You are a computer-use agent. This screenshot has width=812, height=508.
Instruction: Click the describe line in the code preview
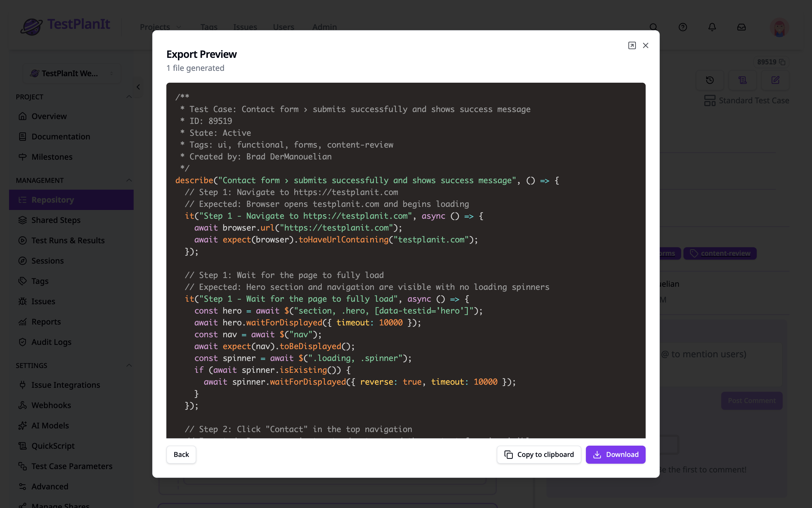coord(367,180)
